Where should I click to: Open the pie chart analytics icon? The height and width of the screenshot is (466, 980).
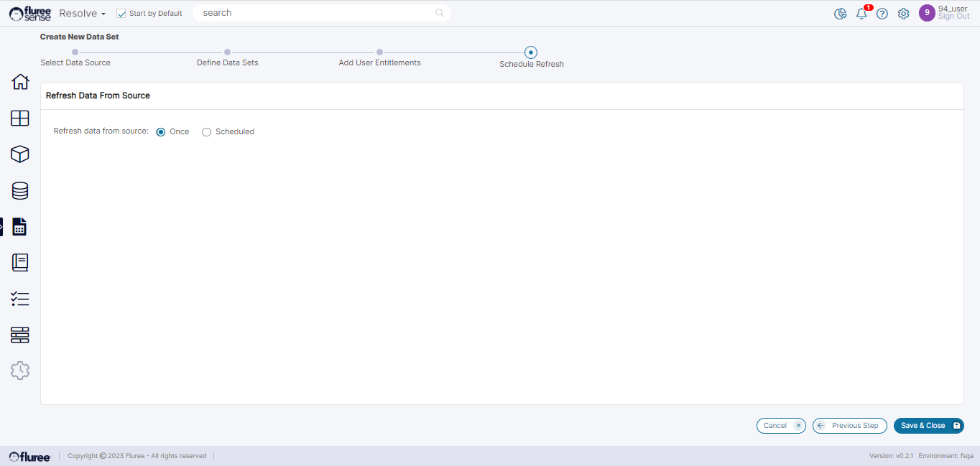click(841, 14)
